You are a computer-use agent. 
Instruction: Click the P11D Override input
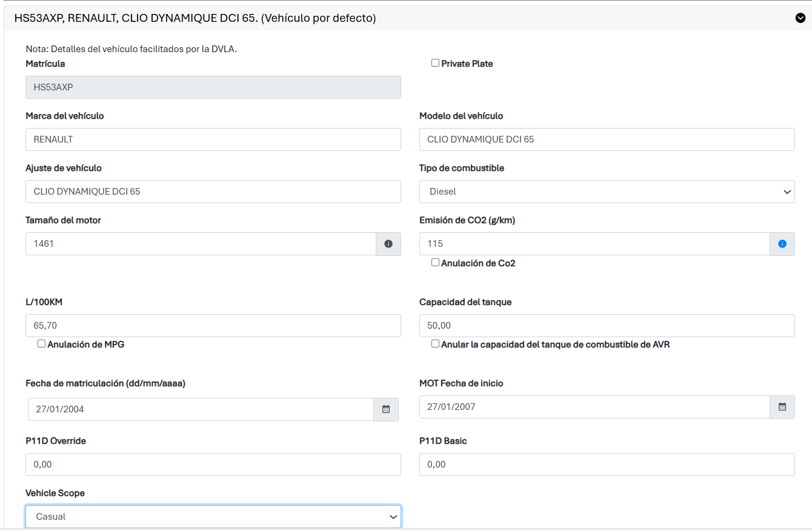point(213,465)
